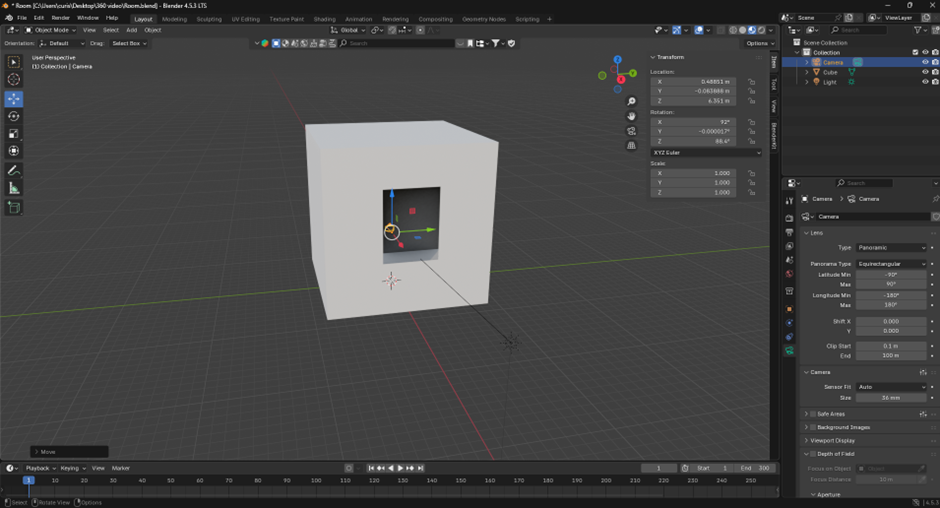Switch to the Shading workspace tab
The height and width of the screenshot is (508, 940).
click(324, 19)
